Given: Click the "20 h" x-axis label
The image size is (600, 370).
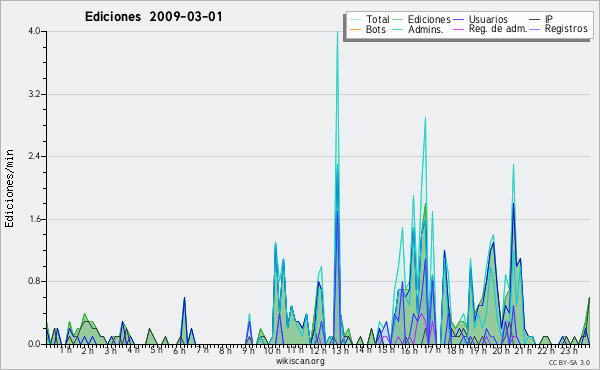Looking at the screenshot, I should click(x=501, y=350).
